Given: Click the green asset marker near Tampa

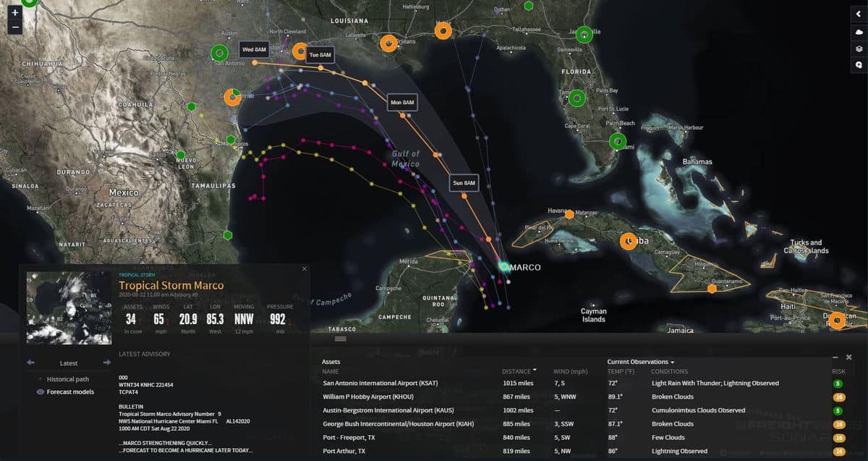Looking at the screenshot, I should 576,98.
